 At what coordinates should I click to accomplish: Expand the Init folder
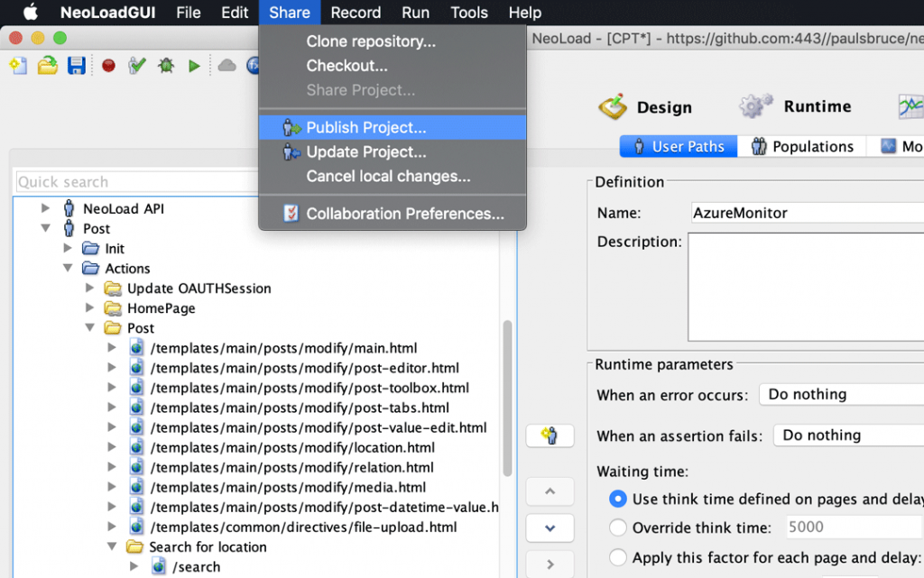point(67,248)
